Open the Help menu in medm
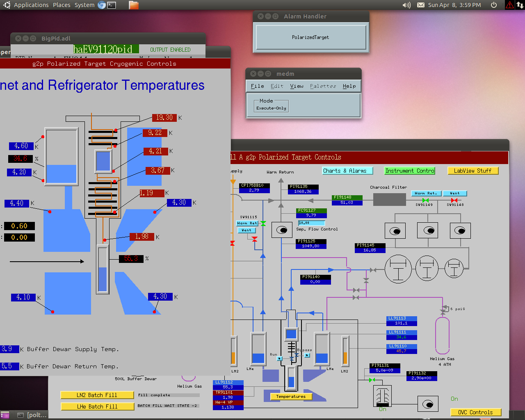The width and height of the screenshot is (525, 420). (x=349, y=86)
